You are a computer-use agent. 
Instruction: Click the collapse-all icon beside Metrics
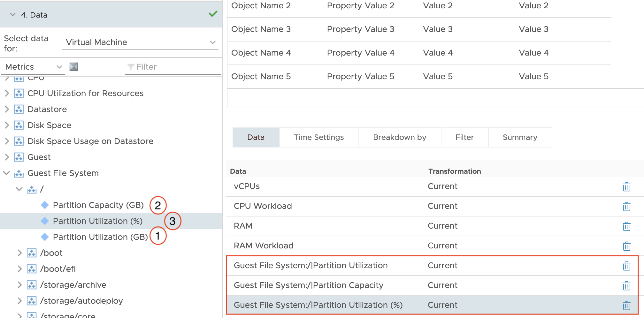74,67
